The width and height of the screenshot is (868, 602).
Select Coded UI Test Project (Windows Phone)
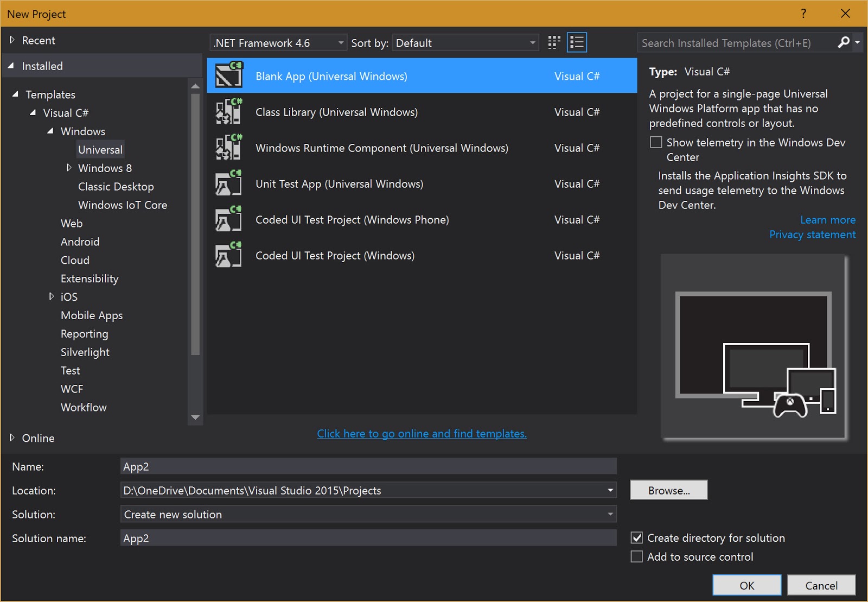352,219
